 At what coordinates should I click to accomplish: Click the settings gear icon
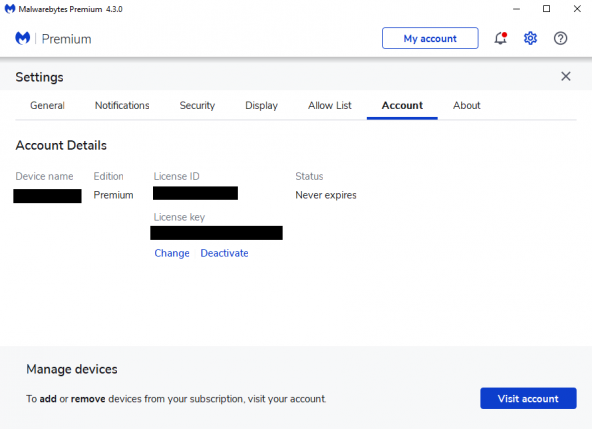coord(530,38)
